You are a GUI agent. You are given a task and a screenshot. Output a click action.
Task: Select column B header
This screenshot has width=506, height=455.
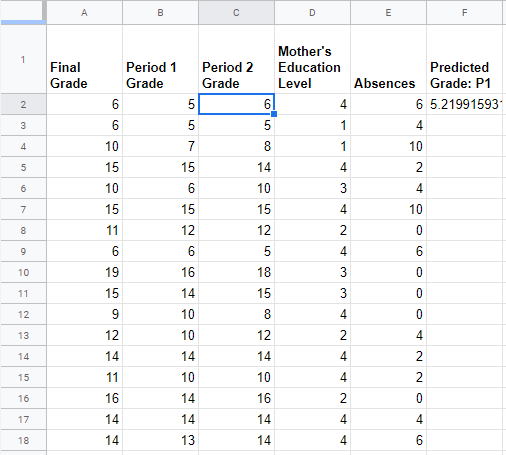point(160,13)
